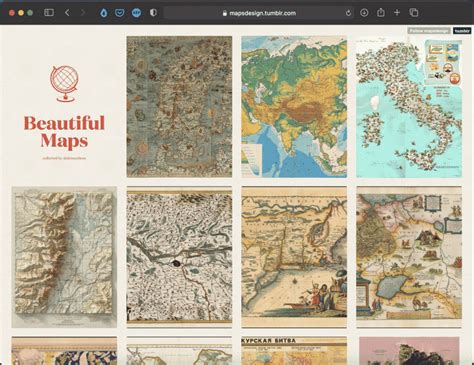Select the mapsdesign.tumblr.com address field
The image size is (474, 365).
pos(260,13)
